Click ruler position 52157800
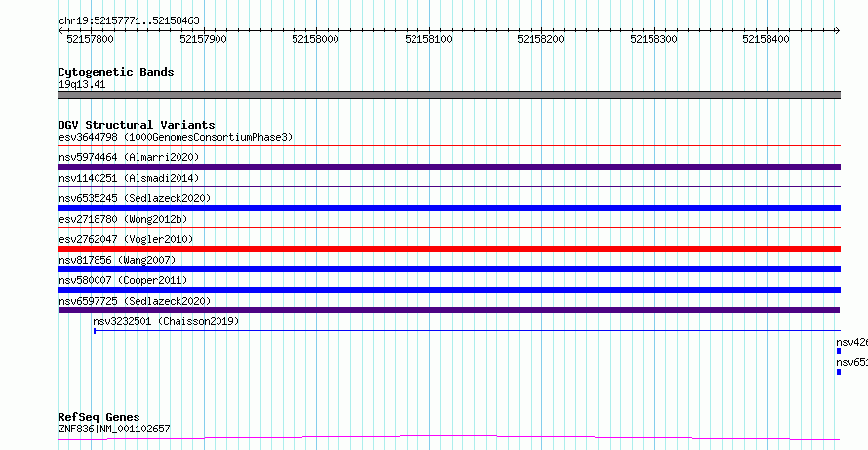The height and width of the screenshot is (450, 868). [x=90, y=39]
